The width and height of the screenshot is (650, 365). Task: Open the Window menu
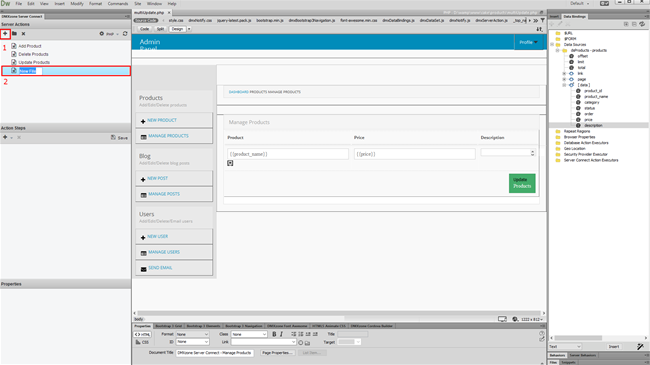(x=154, y=3)
